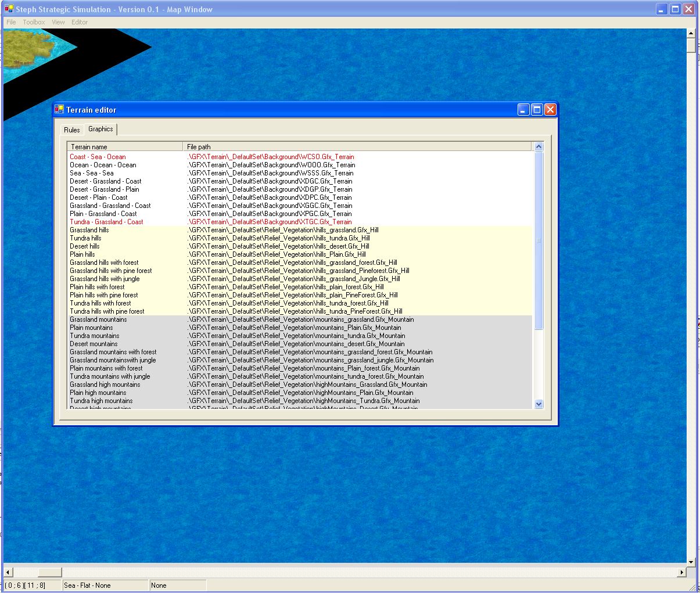Select the Grassland hills with jungle row
The image size is (700, 593).
click(x=105, y=279)
